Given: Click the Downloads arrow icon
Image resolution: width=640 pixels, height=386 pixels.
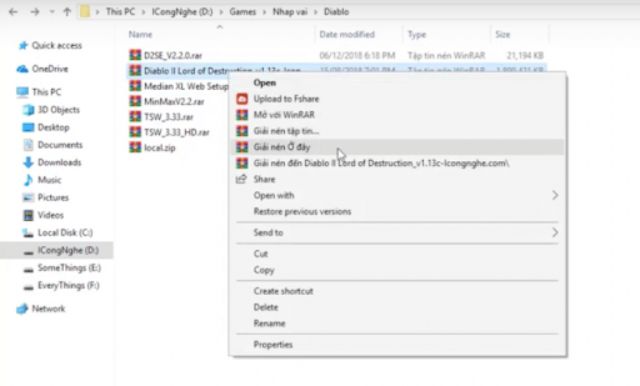Looking at the screenshot, I should tap(28, 162).
